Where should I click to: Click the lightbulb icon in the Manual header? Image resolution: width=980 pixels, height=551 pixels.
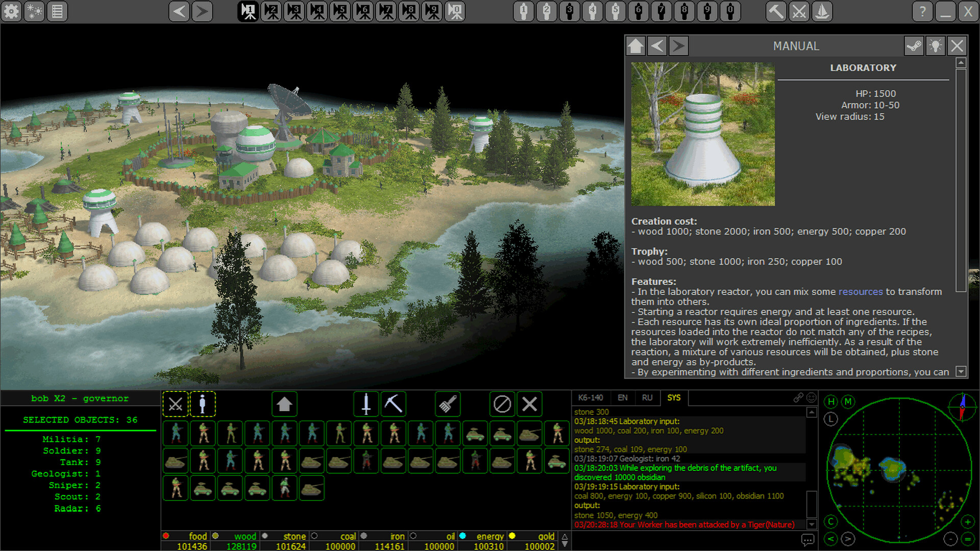[936, 45]
